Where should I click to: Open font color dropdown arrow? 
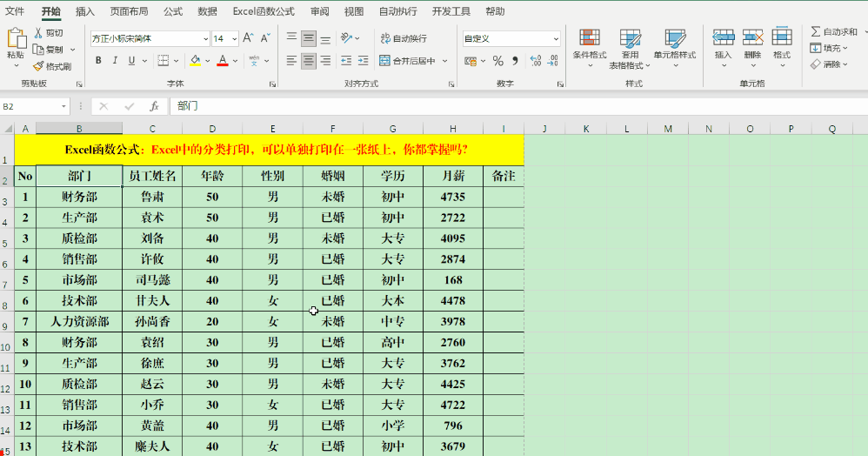[x=236, y=60]
